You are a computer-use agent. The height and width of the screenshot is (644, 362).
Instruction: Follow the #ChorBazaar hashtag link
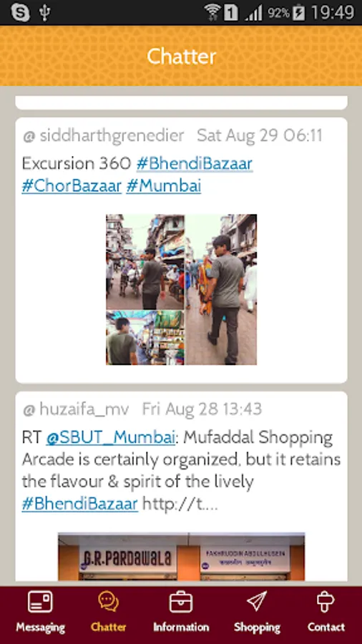pyautogui.click(x=72, y=186)
